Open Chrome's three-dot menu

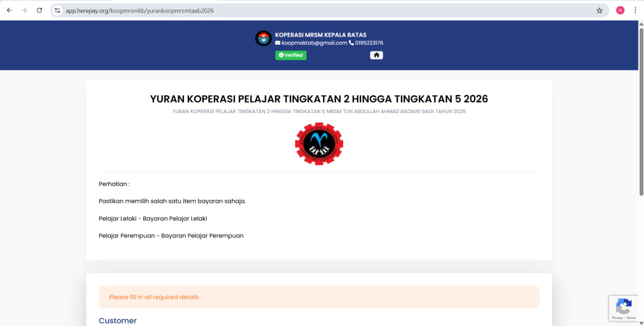click(635, 11)
